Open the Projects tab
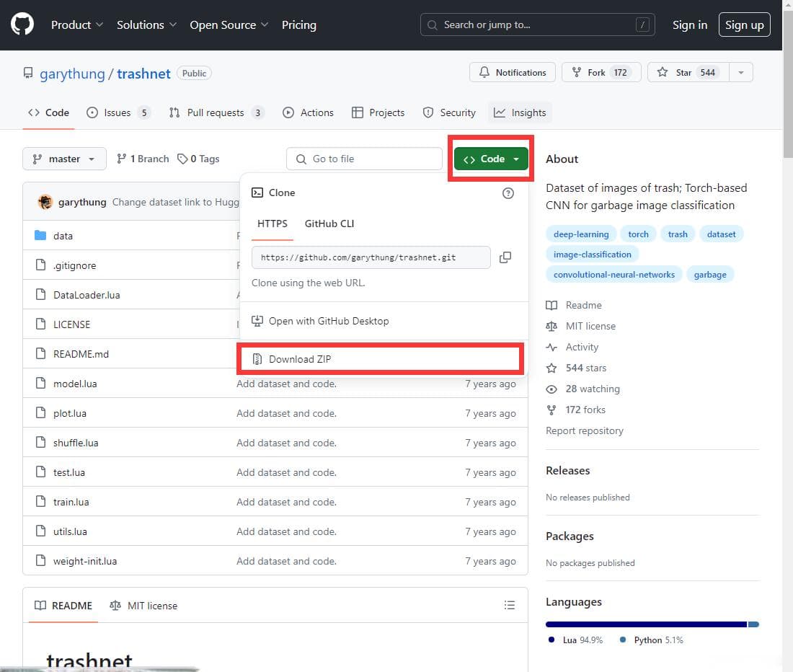The width and height of the screenshot is (793, 672). tap(378, 112)
